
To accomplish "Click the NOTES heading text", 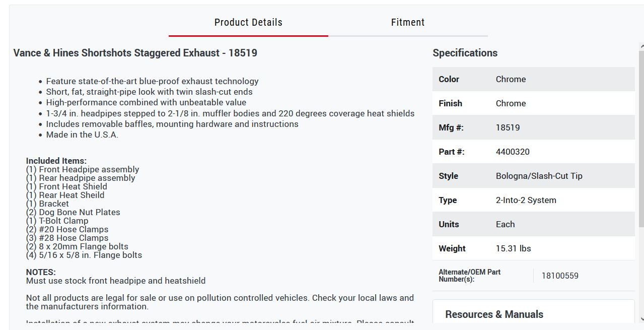I will pos(41,272).
